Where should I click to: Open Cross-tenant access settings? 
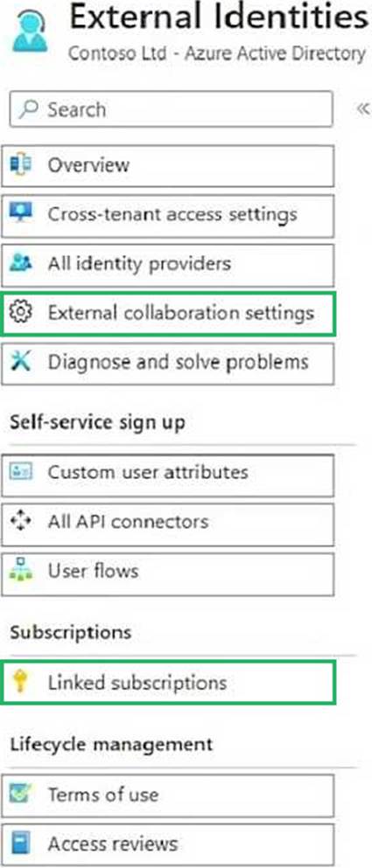pos(167,215)
